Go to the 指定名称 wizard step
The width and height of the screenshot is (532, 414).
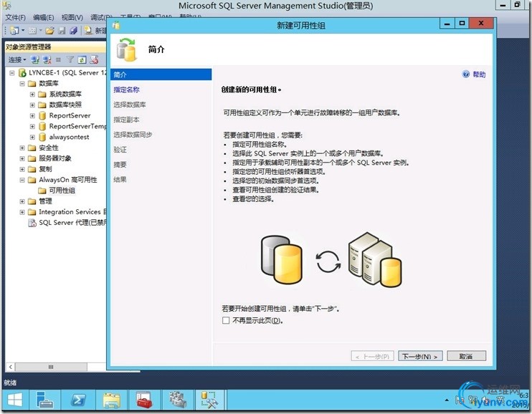(126, 90)
